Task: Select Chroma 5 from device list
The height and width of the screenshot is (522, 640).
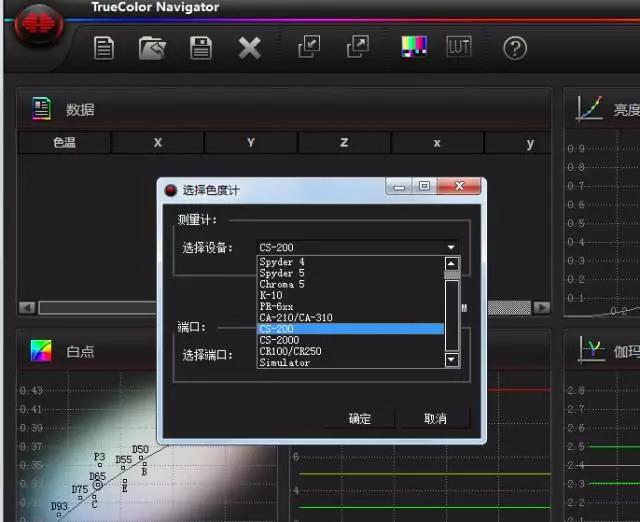Action: (350, 284)
